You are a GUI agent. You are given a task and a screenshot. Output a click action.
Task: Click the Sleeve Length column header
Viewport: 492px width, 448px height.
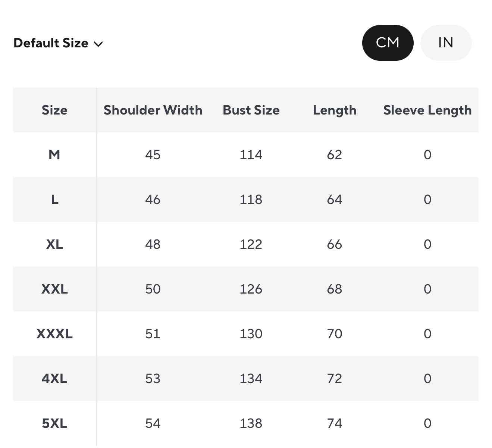[x=427, y=110]
